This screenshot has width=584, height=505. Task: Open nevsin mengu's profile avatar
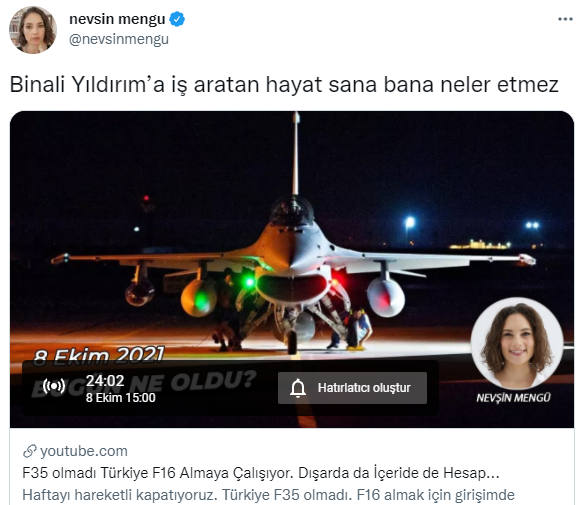pyautogui.click(x=33, y=30)
